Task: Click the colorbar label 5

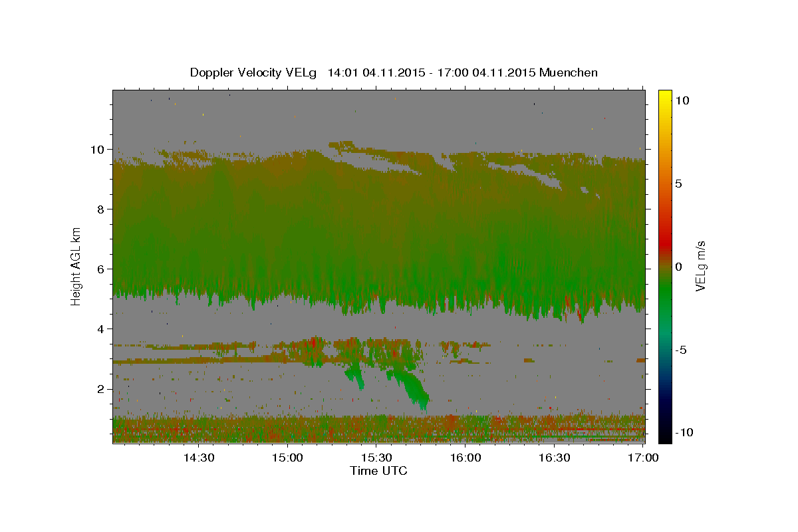Action: pos(678,184)
